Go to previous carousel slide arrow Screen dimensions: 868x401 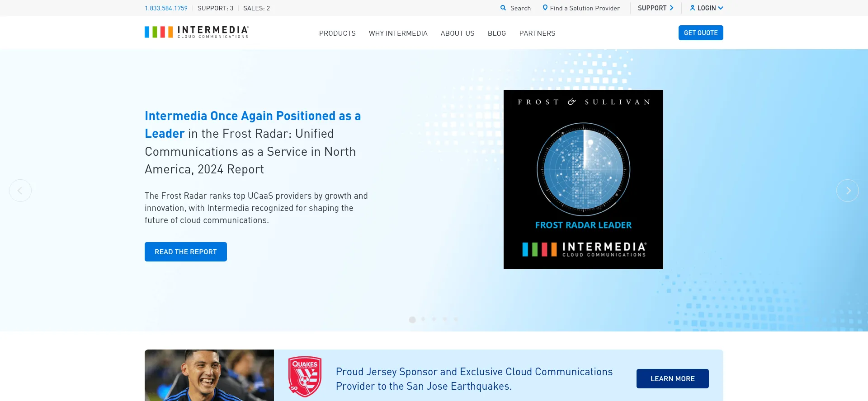(20, 191)
